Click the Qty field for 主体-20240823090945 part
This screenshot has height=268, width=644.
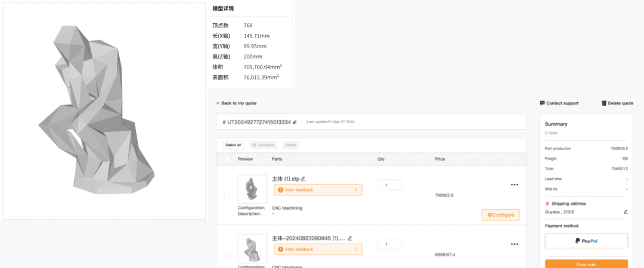[x=389, y=245]
